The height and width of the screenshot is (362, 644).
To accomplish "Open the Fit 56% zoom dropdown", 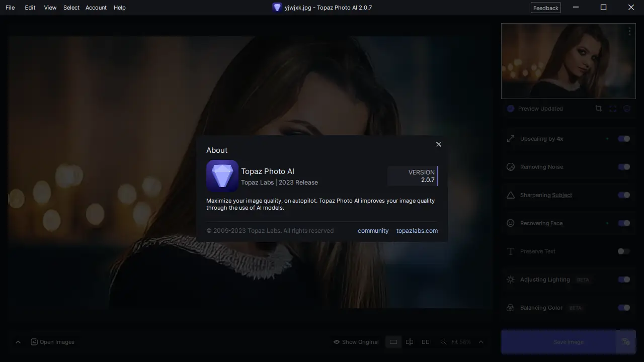I will click(467, 342).
